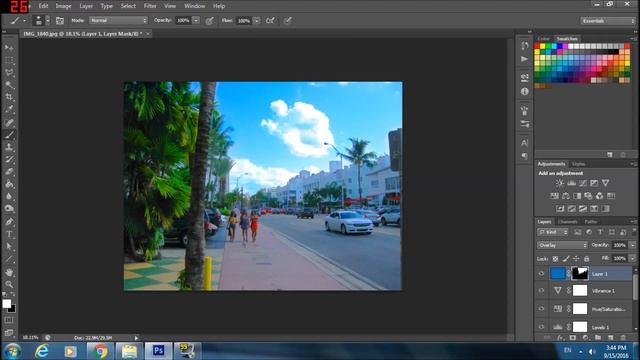The height and width of the screenshot is (360, 640).
Task: Switch to the Color tab
Action: pyautogui.click(x=543, y=38)
